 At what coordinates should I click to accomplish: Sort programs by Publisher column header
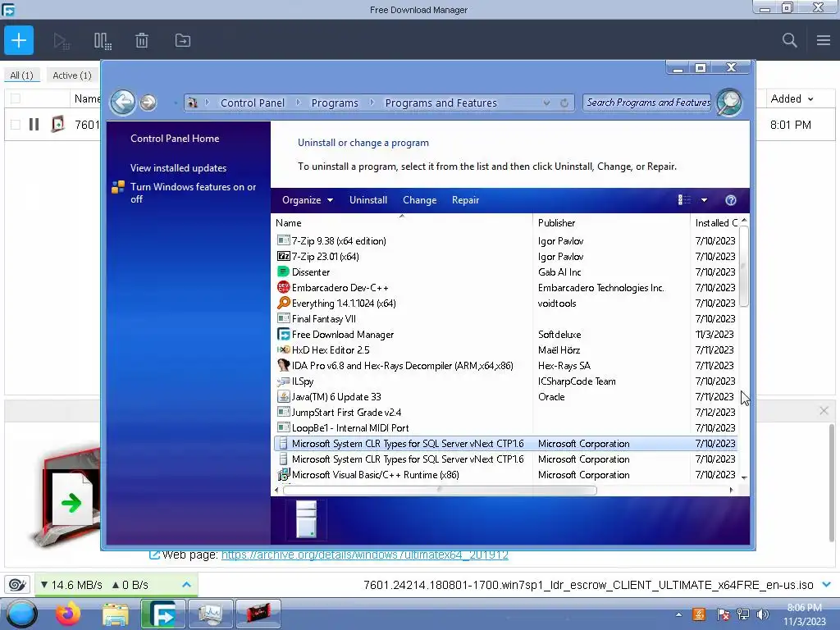[x=611, y=223]
